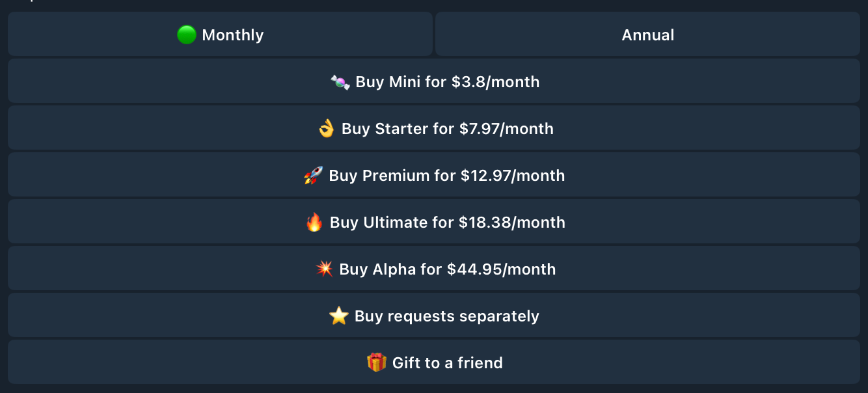Click the rocket icon on Premium plan
The height and width of the screenshot is (393, 868).
coord(314,176)
